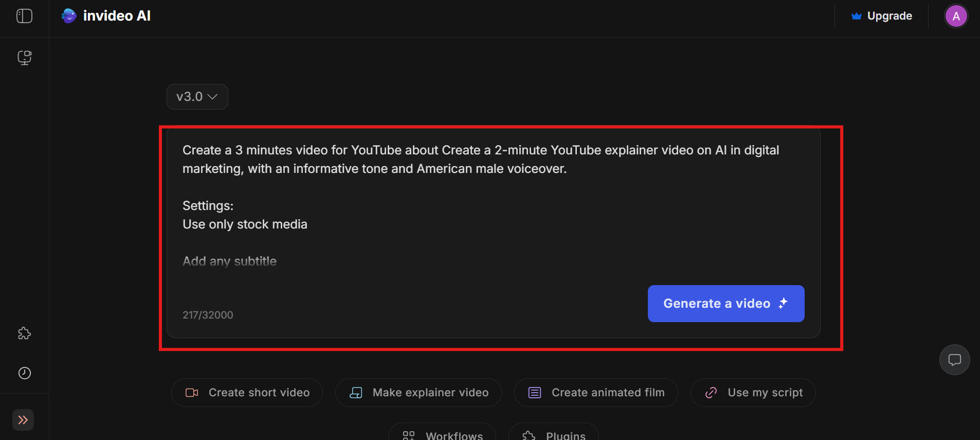Open plugins puzzle icon in left sidebar
This screenshot has width=980, height=440.
tap(24, 333)
